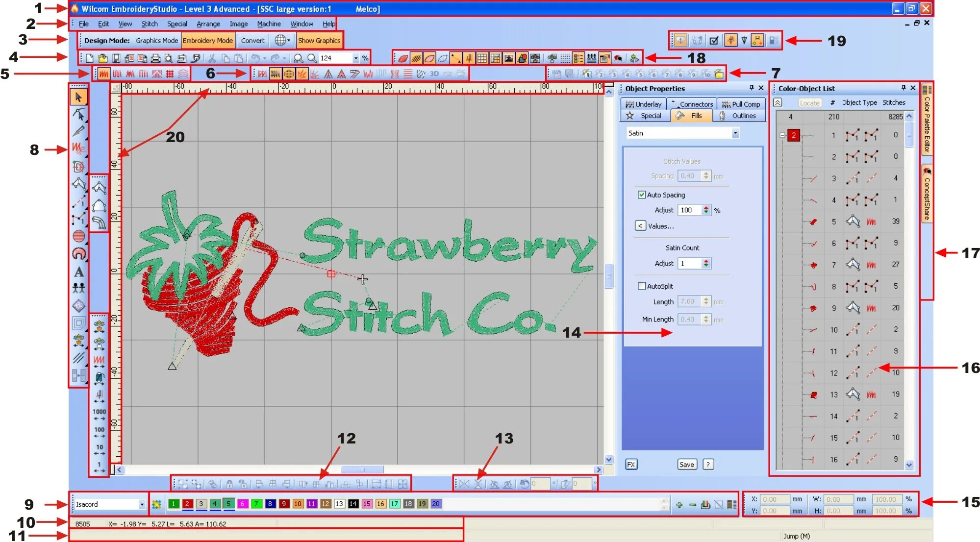
Task: Click the TrueView red leaf icon
Action: tap(403, 59)
